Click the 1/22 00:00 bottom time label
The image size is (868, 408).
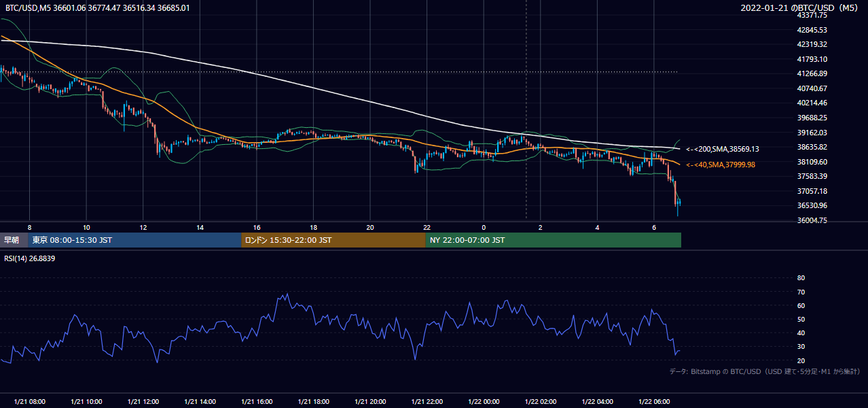483,402
